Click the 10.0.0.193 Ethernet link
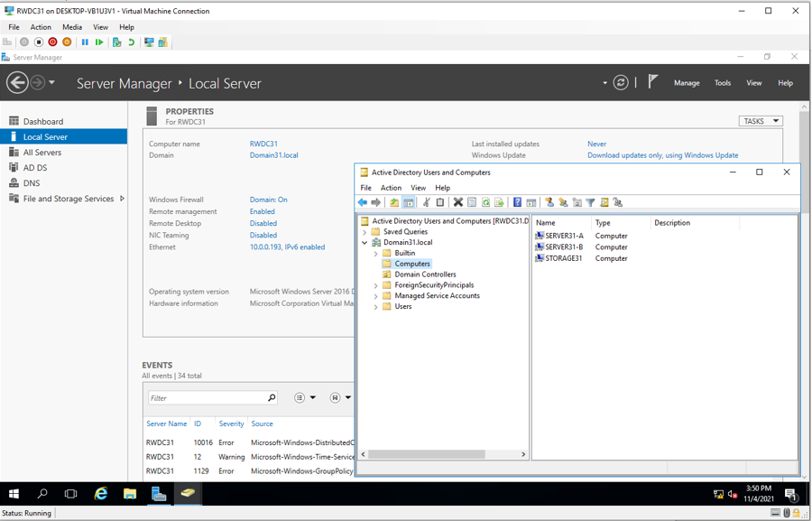This screenshot has height=521, width=812. [x=288, y=247]
